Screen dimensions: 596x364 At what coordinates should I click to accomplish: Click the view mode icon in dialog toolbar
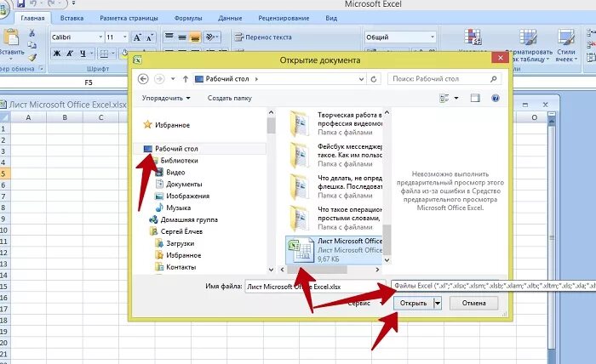[x=444, y=98]
